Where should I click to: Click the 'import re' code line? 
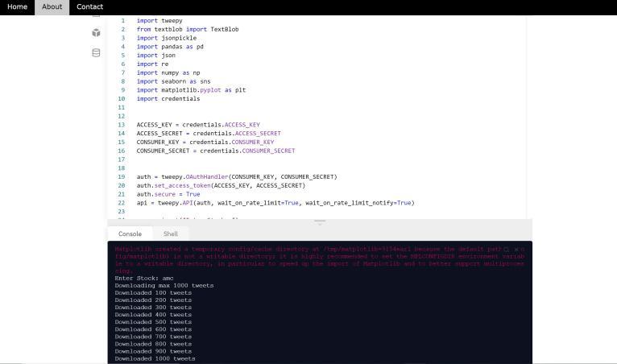pyautogui.click(x=152, y=64)
